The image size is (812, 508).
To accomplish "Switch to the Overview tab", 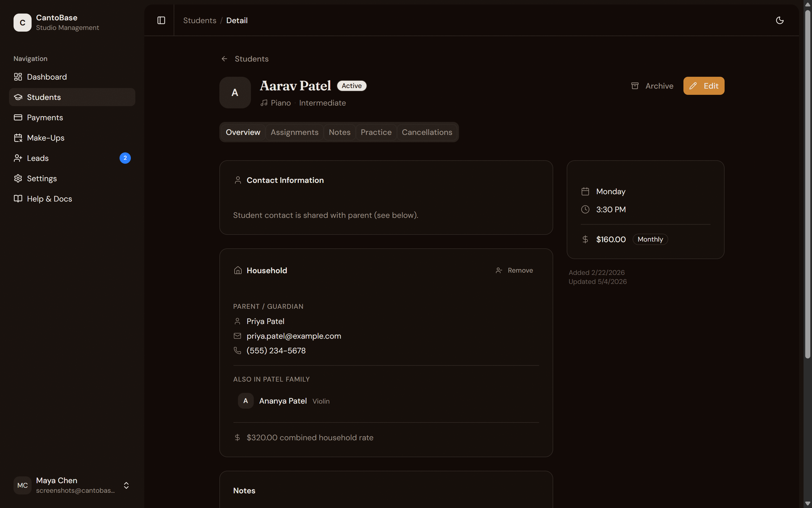I will (x=243, y=132).
